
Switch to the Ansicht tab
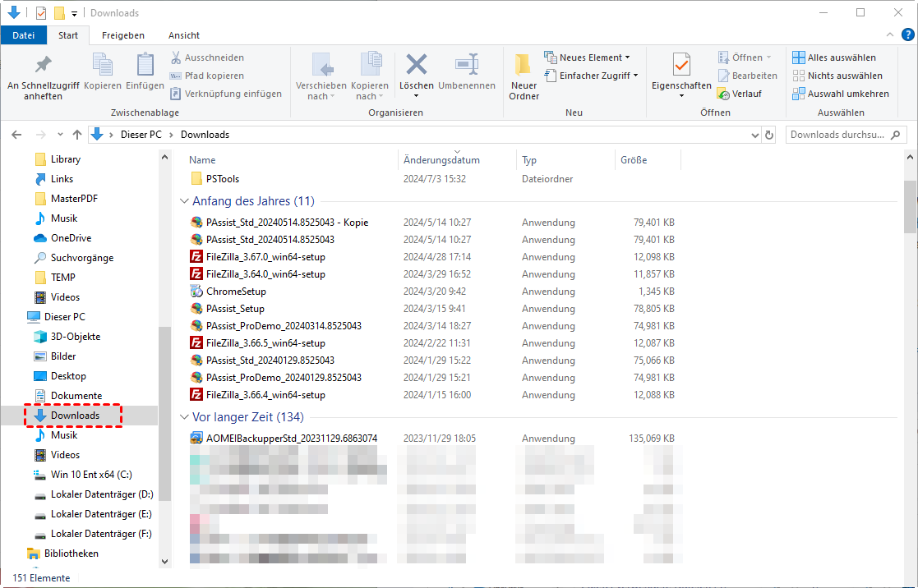coord(184,35)
